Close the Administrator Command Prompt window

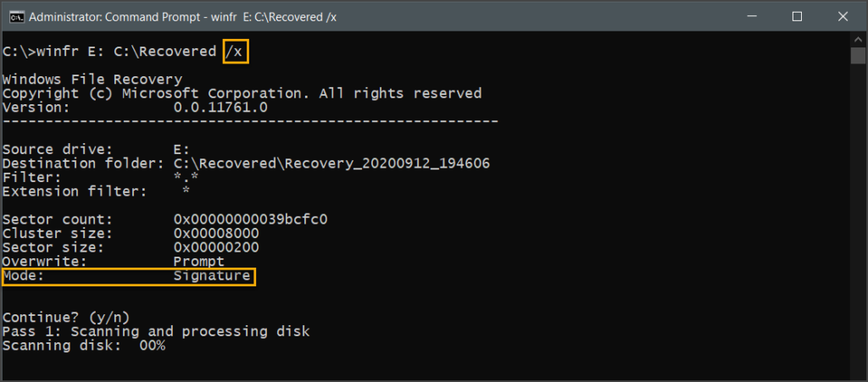[x=843, y=17]
